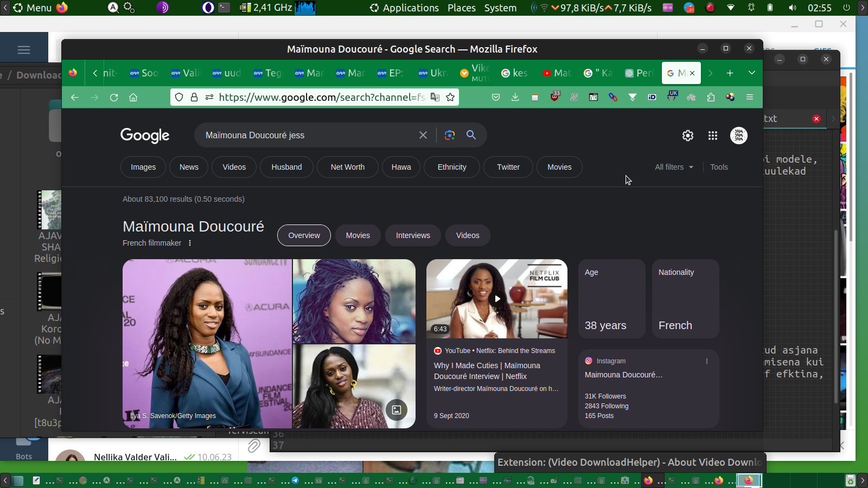Open the Tools search options
Screen dimensions: 868x488
tap(719, 167)
